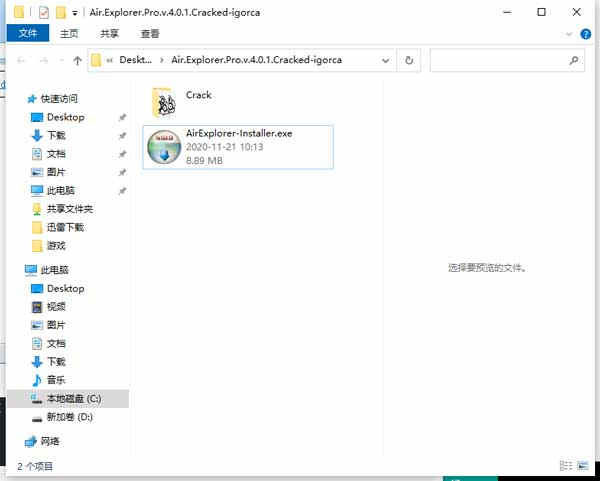
Task: Open the Crack folder
Action: 164,102
